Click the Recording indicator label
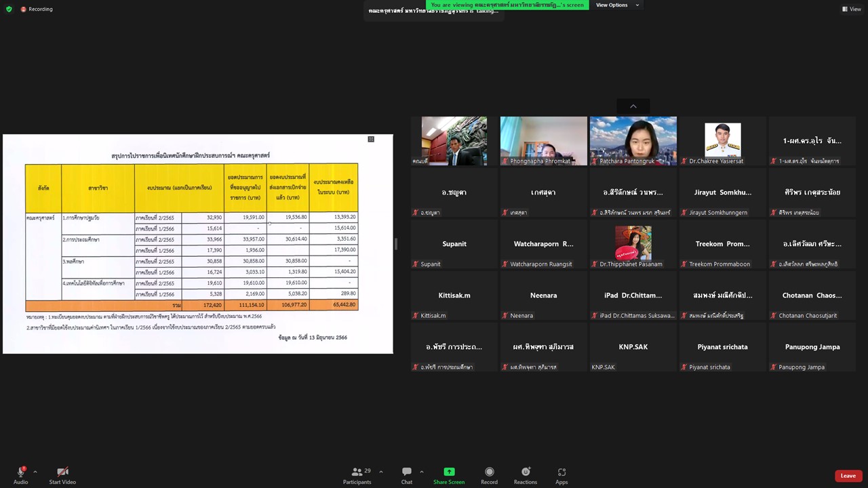Viewport: 868px width, 488px height. 40,9
